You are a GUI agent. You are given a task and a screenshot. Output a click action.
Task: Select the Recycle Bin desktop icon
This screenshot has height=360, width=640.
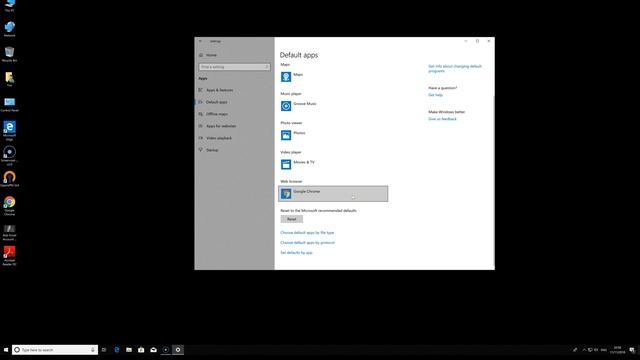tap(9, 54)
